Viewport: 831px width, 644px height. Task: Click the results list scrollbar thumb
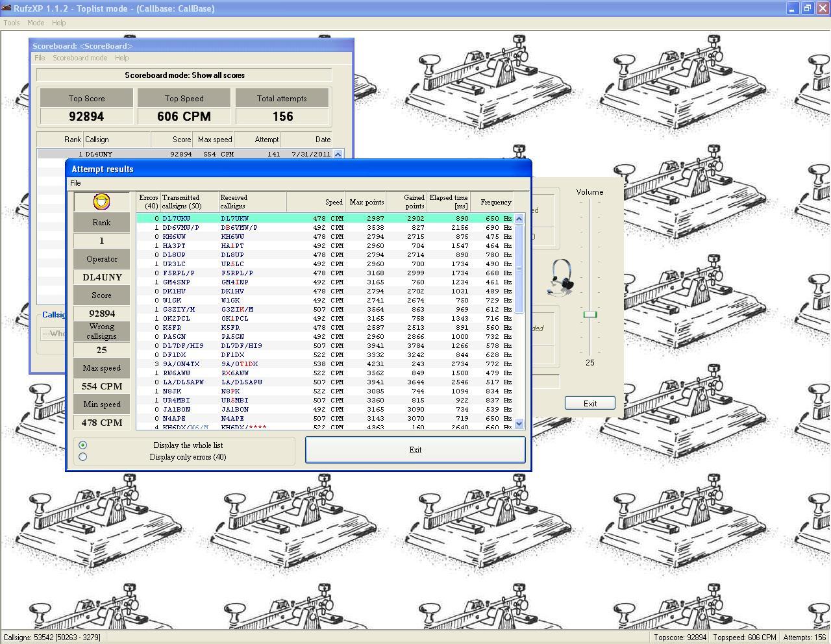pyautogui.click(x=519, y=268)
